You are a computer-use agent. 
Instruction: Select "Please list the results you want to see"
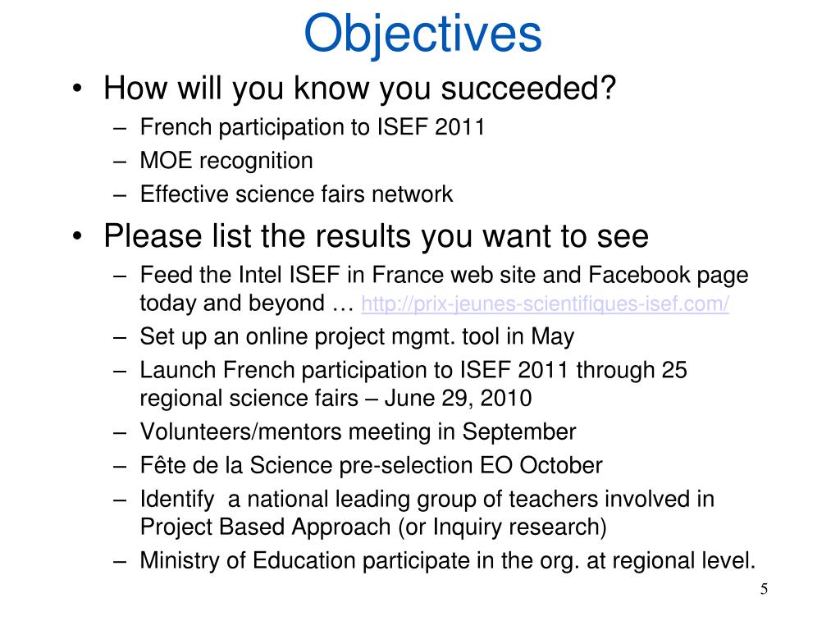tap(376, 236)
